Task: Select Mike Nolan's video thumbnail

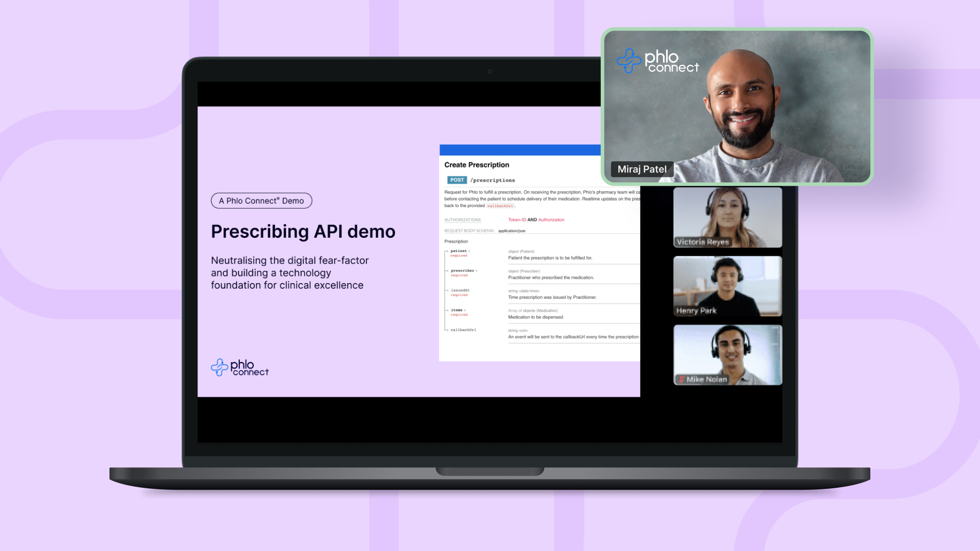Action: 727,355
